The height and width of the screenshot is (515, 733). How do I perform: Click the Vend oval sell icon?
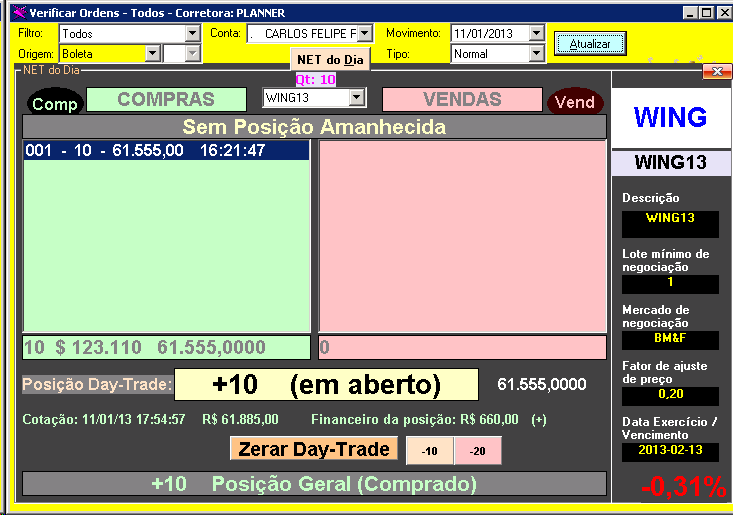pos(575,102)
